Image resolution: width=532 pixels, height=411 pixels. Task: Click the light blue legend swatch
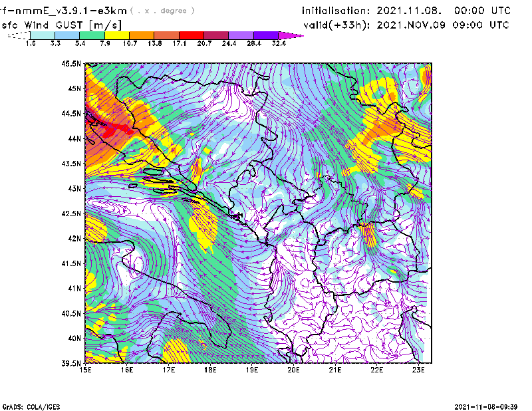[67, 35]
